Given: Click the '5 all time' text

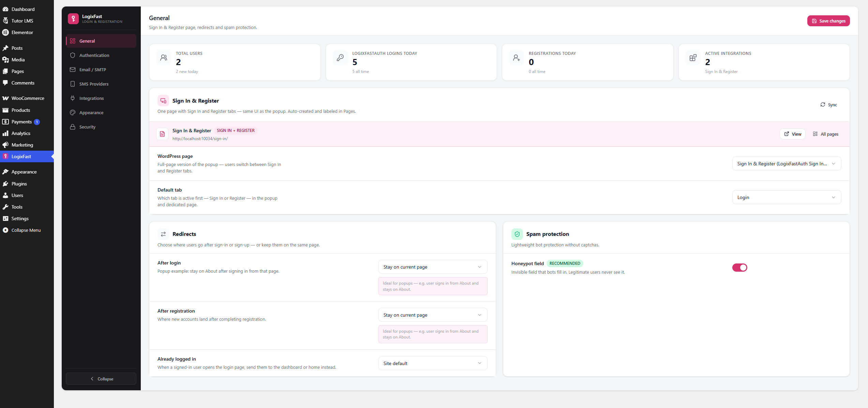Looking at the screenshot, I should pyautogui.click(x=361, y=72).
